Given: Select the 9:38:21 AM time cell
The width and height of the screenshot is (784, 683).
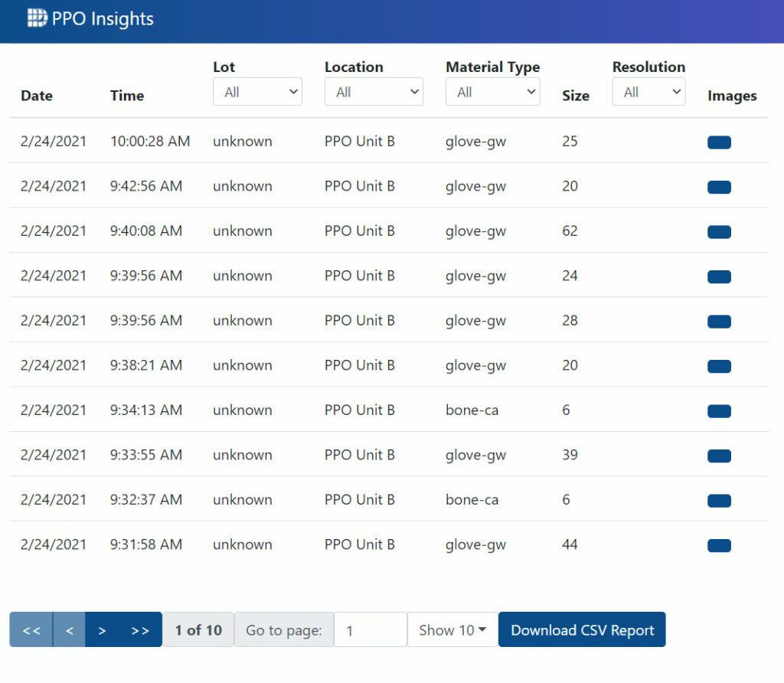Looking at the screenshot, I should pos(146,365).
